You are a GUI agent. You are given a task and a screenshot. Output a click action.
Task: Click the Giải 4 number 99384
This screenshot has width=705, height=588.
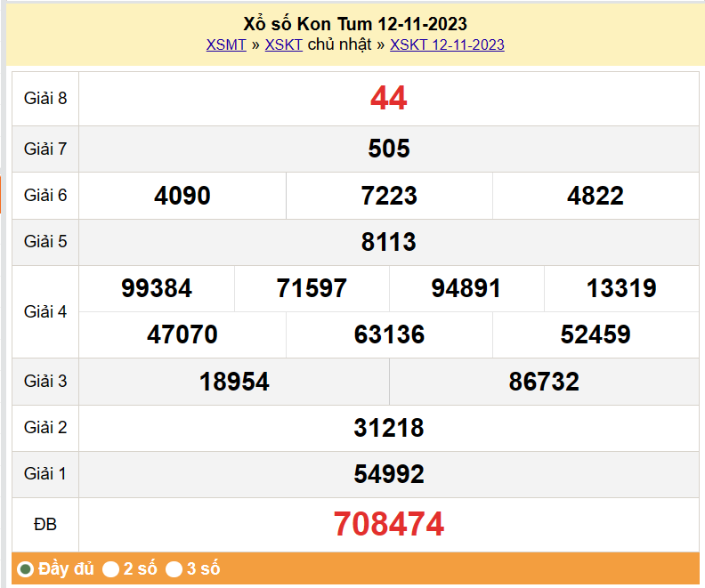(157, 288)
